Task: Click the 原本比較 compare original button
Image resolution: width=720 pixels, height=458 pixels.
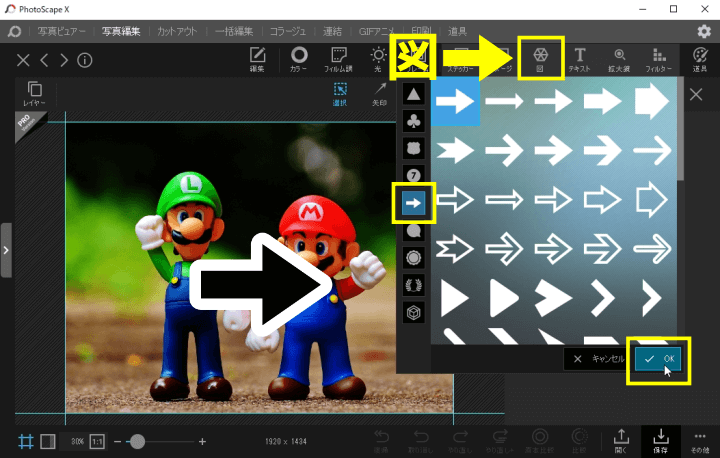Action: (540, 441)
